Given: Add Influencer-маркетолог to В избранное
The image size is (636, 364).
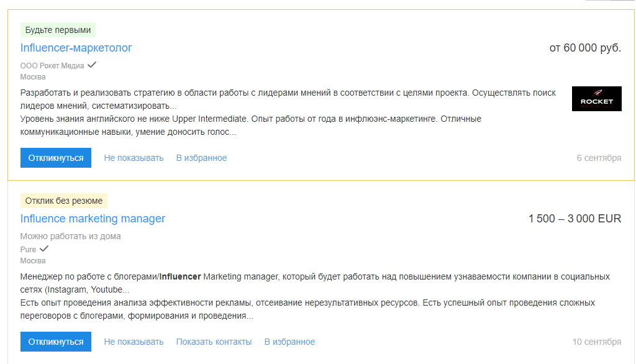Looking at the screenshot, I should 201,158.
